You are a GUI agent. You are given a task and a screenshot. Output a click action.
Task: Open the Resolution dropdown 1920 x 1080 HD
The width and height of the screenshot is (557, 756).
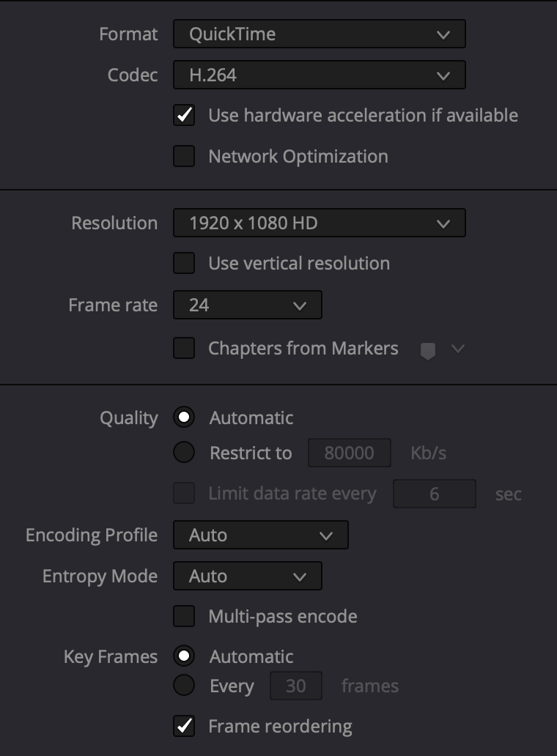(x=319, y=223)
